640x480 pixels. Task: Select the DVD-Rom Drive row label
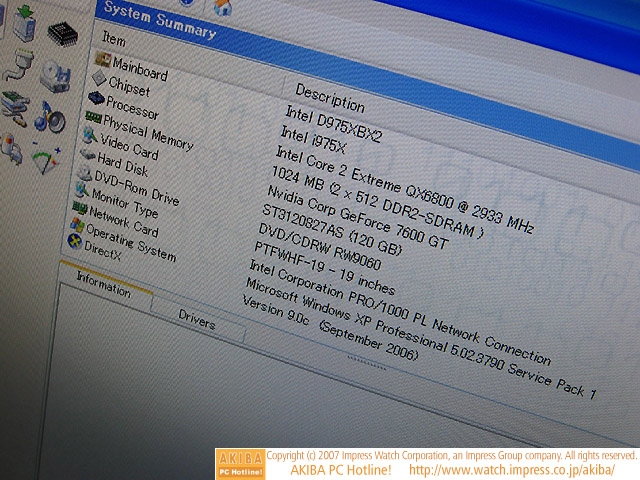click(137, 188)
